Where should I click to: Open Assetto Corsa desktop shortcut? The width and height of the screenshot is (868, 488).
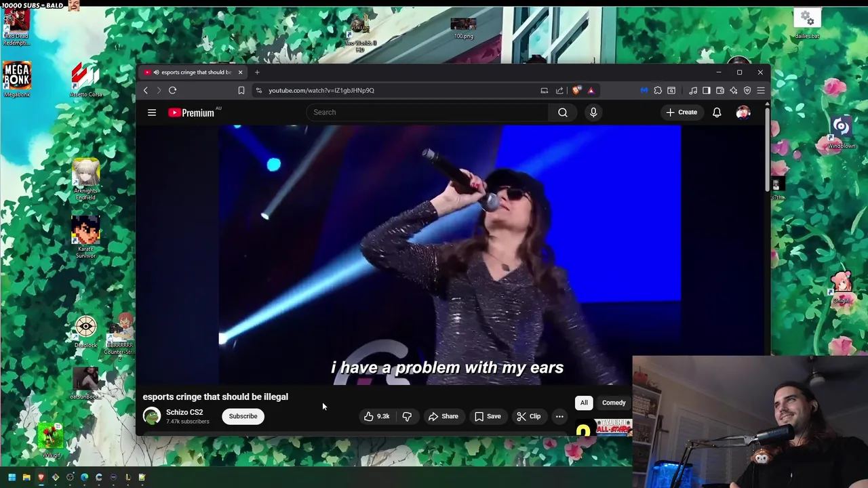(85, 79)
